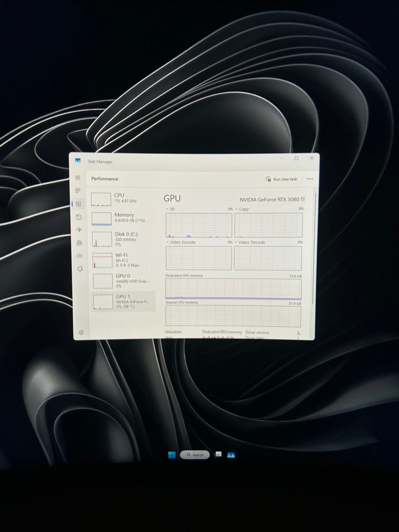
Task: Go to the Processes page icon
Action: pyautogui.click(x=78, y=190)
